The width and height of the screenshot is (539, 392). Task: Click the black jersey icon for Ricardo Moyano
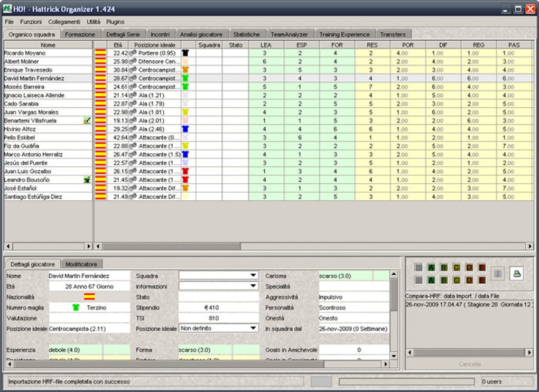pos(185,53)
